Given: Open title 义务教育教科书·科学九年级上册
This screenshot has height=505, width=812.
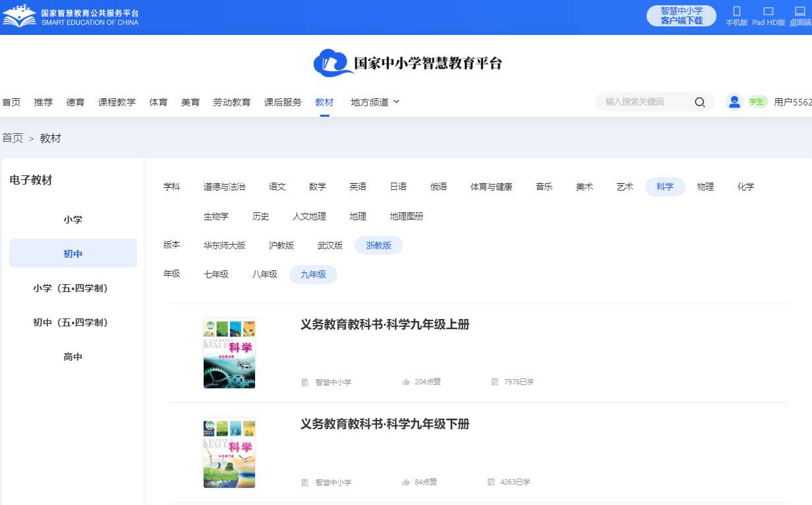Looking at the screenshot, I should coord(385,324).
